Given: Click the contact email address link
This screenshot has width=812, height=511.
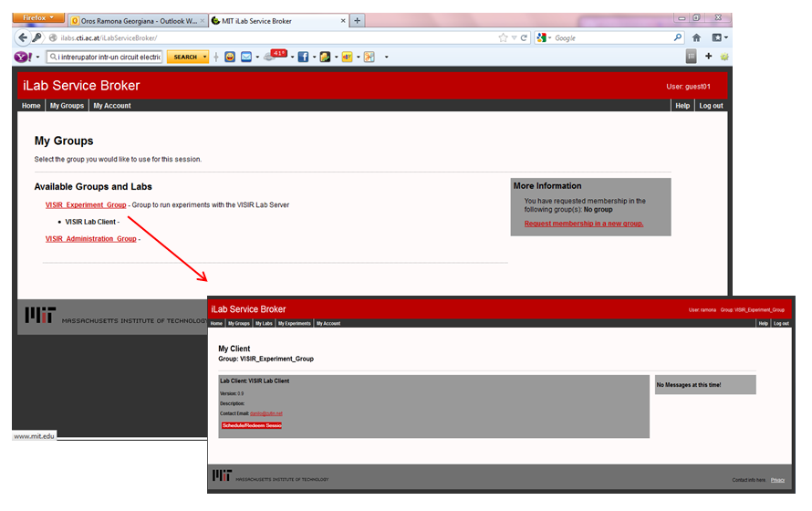Looking at the screenshot, I should pyautogui.click(x=266, y=413).
